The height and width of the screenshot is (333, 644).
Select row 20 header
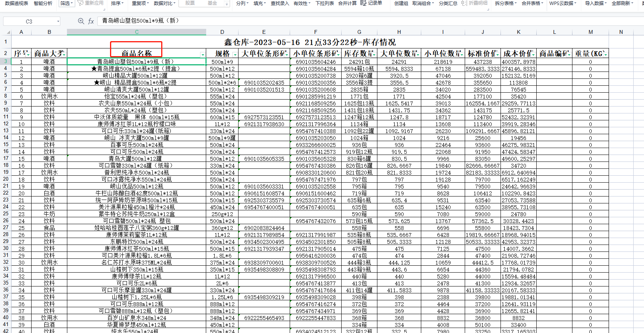(x=6, y=179)
